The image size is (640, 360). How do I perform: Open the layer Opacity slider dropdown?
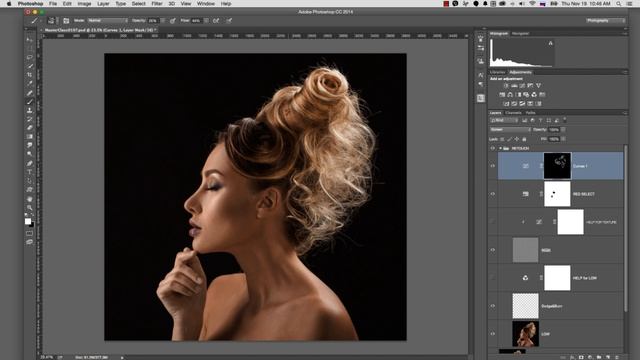pos(563,130)
